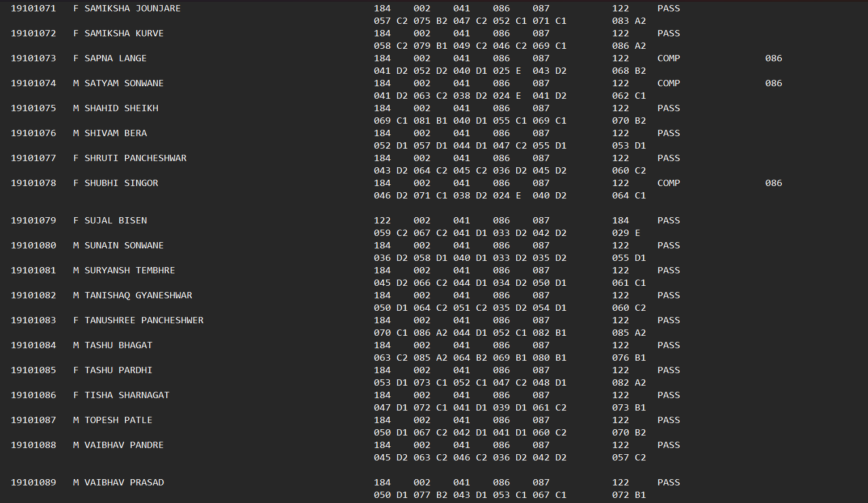
Task: Click the name SURYANSH TEMBHRE
Action: click(x=129, y=270)
